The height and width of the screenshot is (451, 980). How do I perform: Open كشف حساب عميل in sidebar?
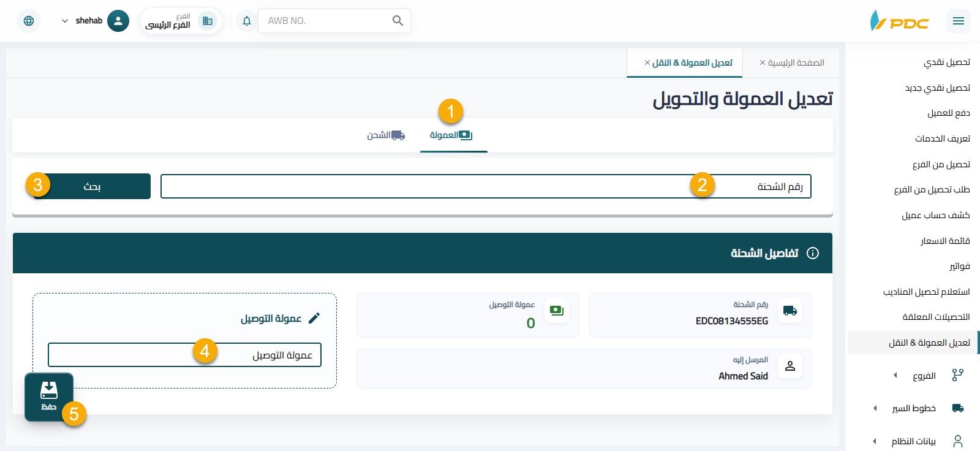936,215
